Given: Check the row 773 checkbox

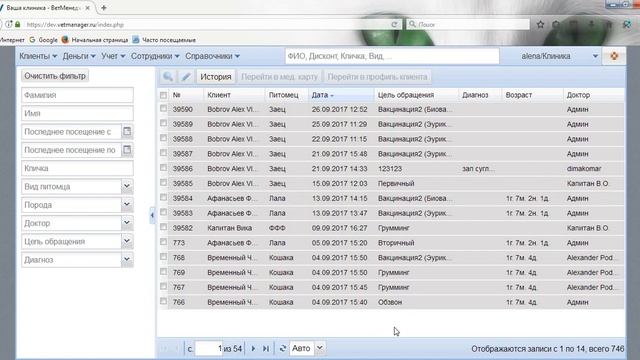Looking at the screenshot, I should coord(163,242).
